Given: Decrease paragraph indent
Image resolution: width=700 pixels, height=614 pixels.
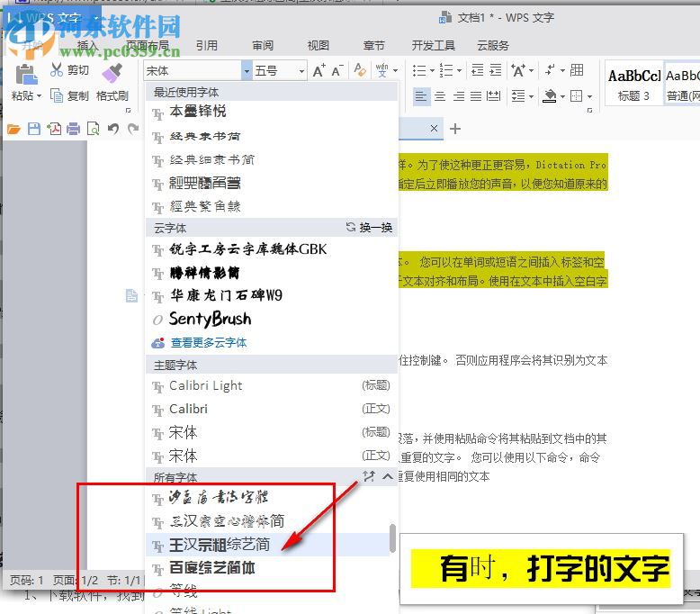Looking at the screenshot, I should (x=477, y=70).
